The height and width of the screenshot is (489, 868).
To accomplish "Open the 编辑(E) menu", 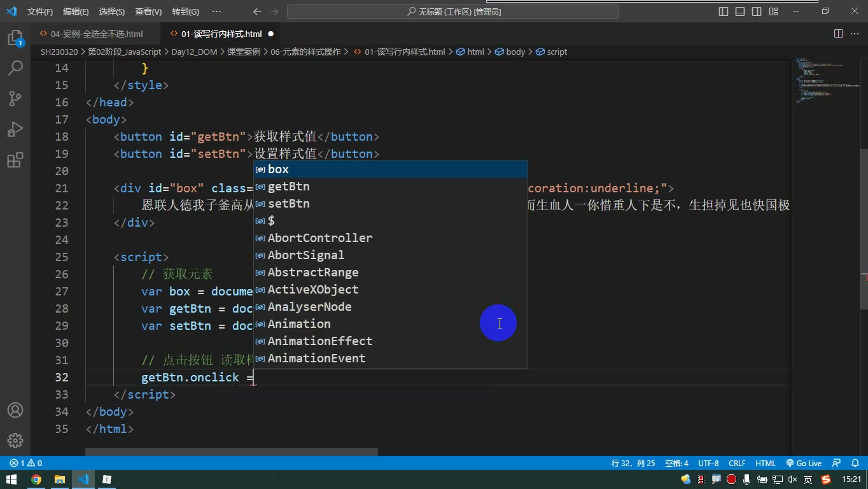I will click(76, 11).
